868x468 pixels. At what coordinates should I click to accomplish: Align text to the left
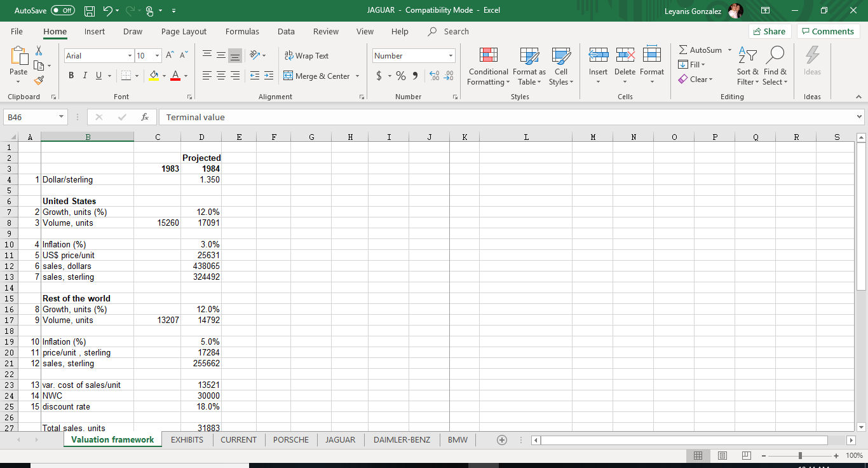click(207, 76)
